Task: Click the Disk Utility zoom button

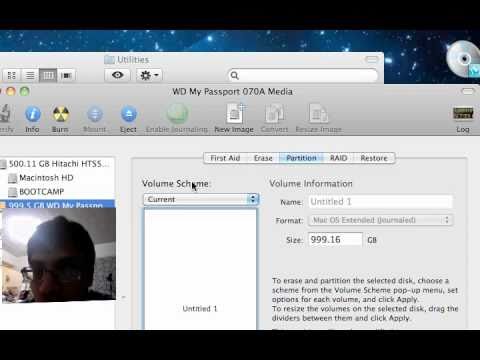Action: (25, 91)
